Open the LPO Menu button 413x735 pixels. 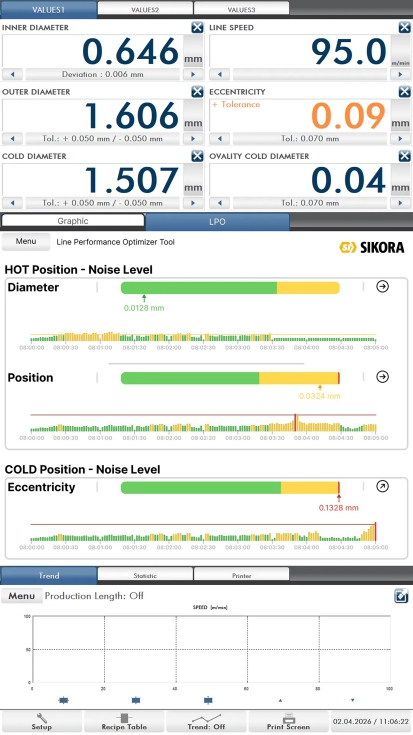(x=26, y=242)
